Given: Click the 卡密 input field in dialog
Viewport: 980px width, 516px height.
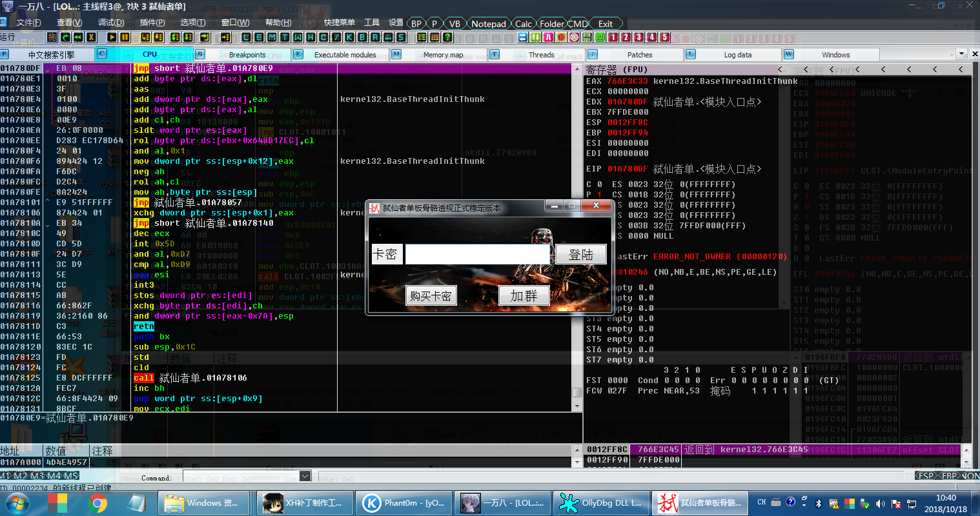Looking at the screenshot, I should pyautogui.click(x=477, y=254).
